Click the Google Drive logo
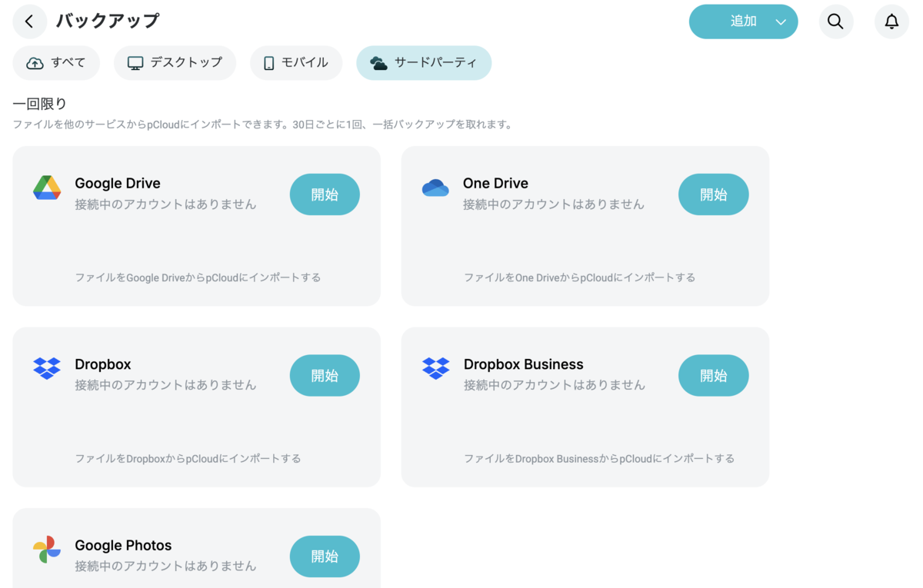 (x=47, y=187)
